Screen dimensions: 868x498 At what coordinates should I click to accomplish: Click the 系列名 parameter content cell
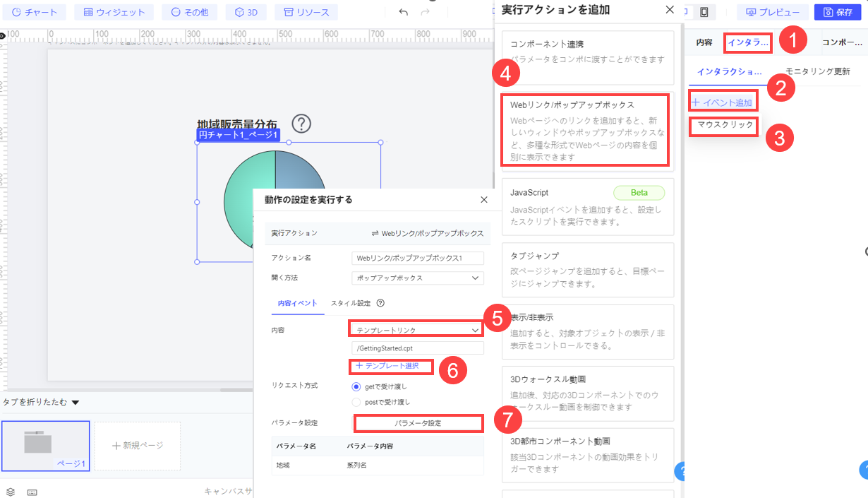[x=356, y=466]
